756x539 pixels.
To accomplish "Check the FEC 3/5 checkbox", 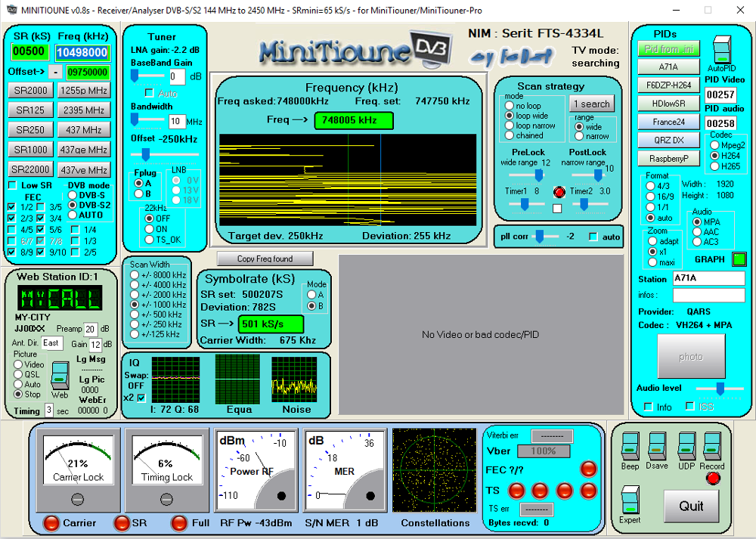I will (x=41, y=207).
